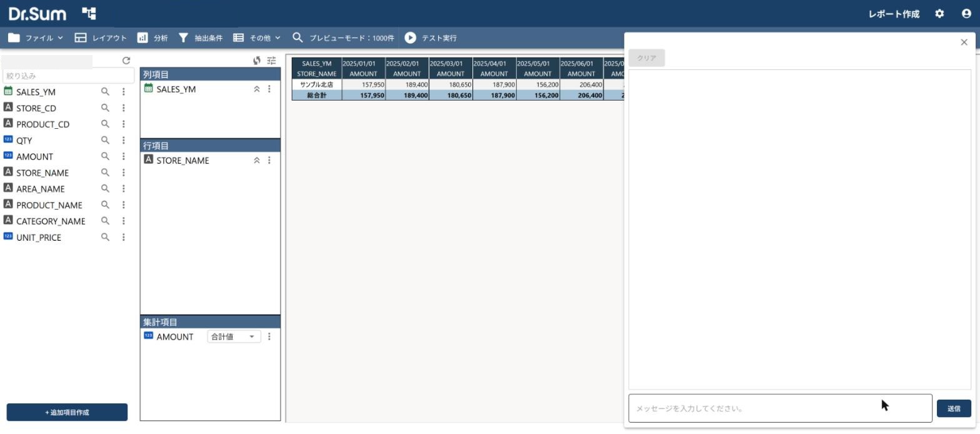Open more options for the PRODUCT_CD field
The height and width of the screenshot is (434, 980).
pyautogui.click(x=124, y=124)
